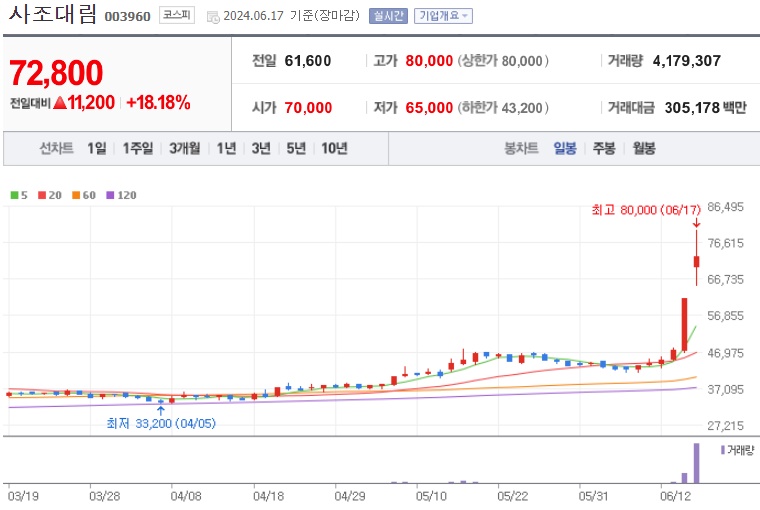Viewport: 760px width, 510px height.
Task: Click the purple 거래량 volume legend marker
Action: [722, 450]
